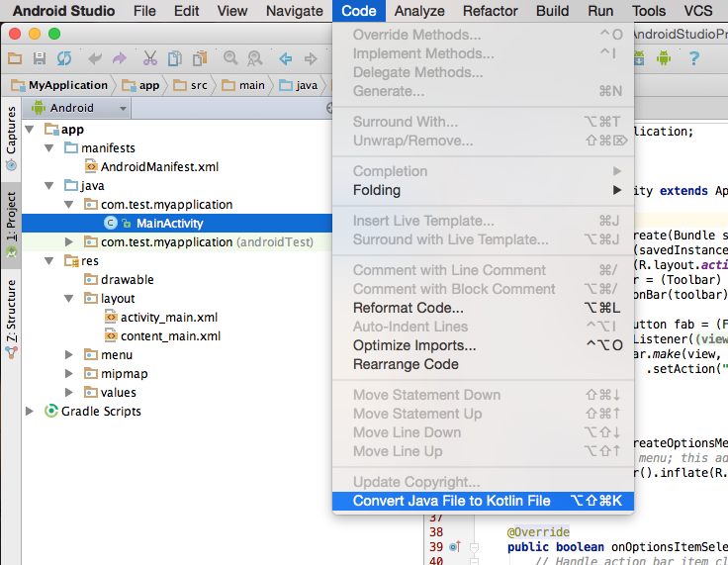Image resolution: width=728 pixels, height=565 pixels.
Task: Collapse the layout folder arrow
Action: [68, 298]
